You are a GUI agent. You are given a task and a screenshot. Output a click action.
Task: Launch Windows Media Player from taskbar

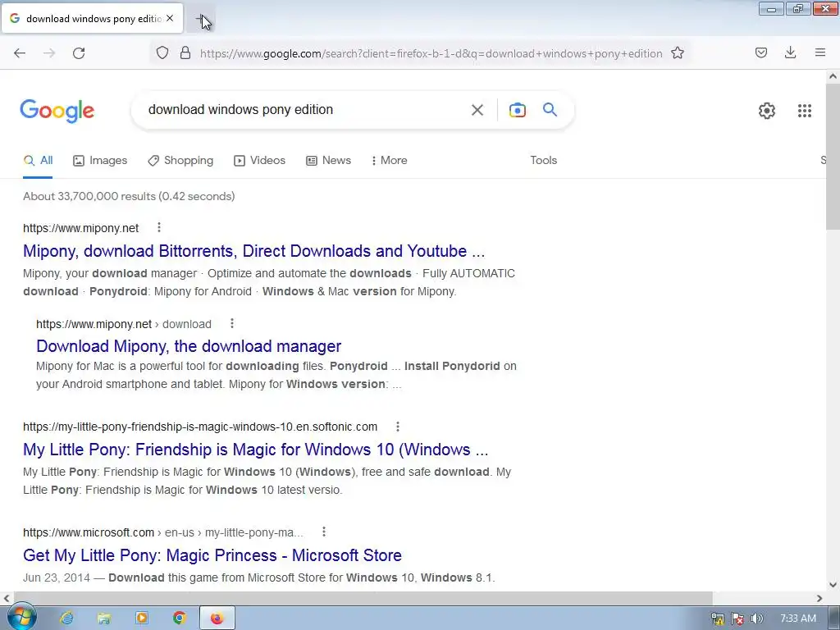141,619
